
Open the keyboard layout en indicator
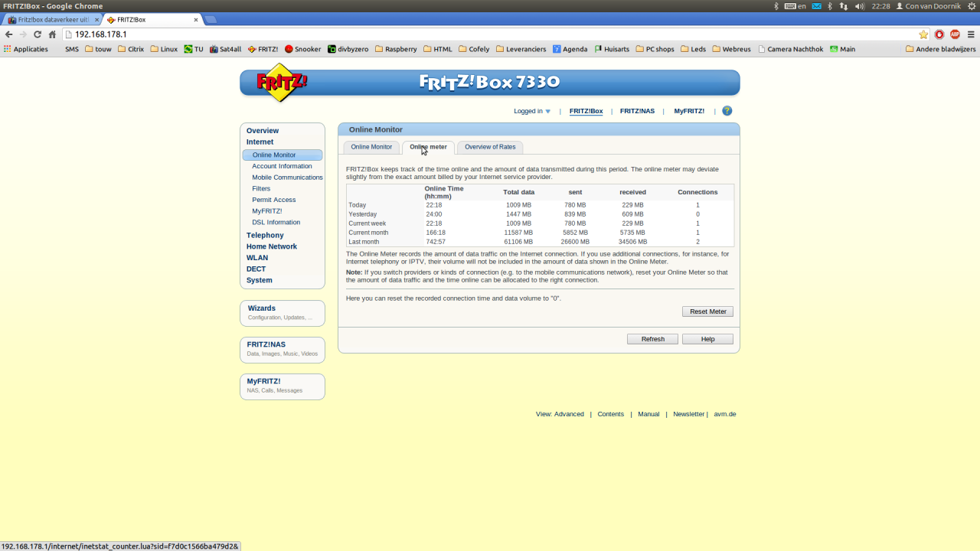pos(796,6)
